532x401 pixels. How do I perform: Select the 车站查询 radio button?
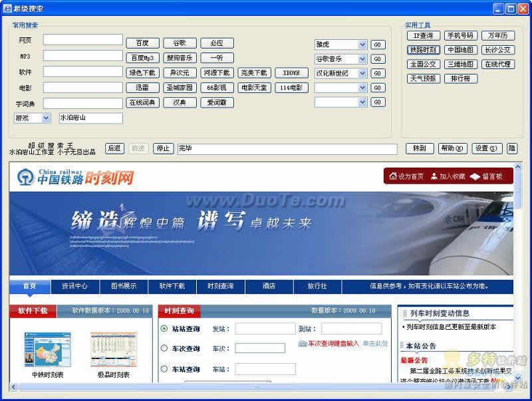pyautogui.click(x=164, y=369)
